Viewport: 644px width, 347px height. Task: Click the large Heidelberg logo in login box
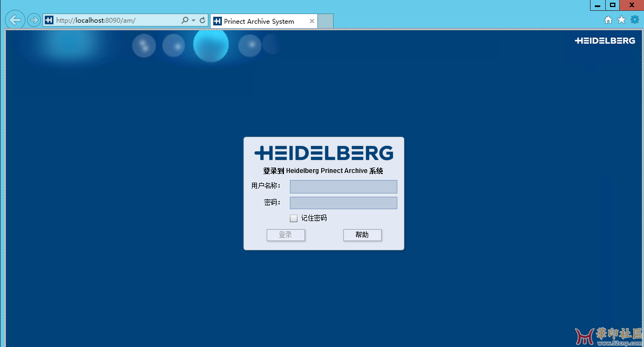tap(324, 153)
